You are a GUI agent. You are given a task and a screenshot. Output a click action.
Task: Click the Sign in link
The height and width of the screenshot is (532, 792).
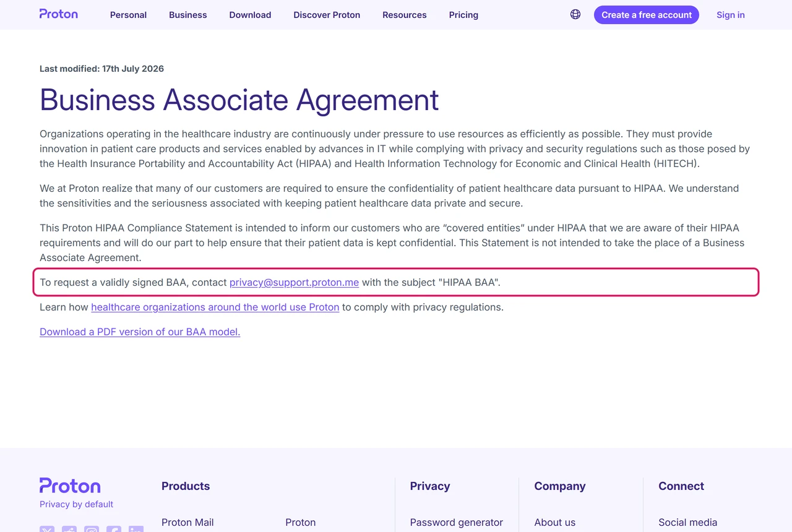coord(731,15)
